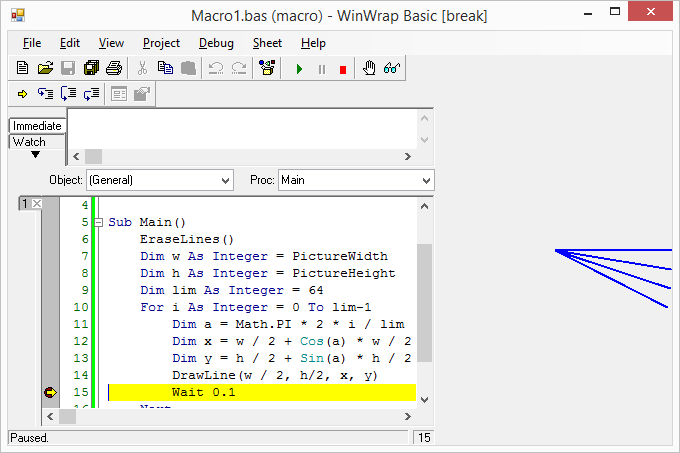Click the Paste icon
Image resolution: width=680 pixels, height=453 pixels.
(188, 68)
